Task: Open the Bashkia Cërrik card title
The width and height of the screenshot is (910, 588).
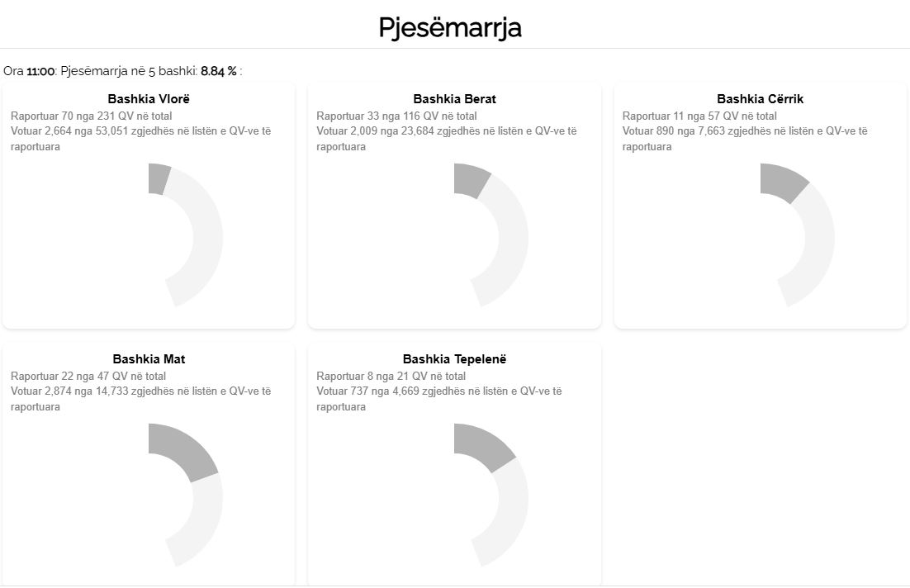Action: [760, 99]
